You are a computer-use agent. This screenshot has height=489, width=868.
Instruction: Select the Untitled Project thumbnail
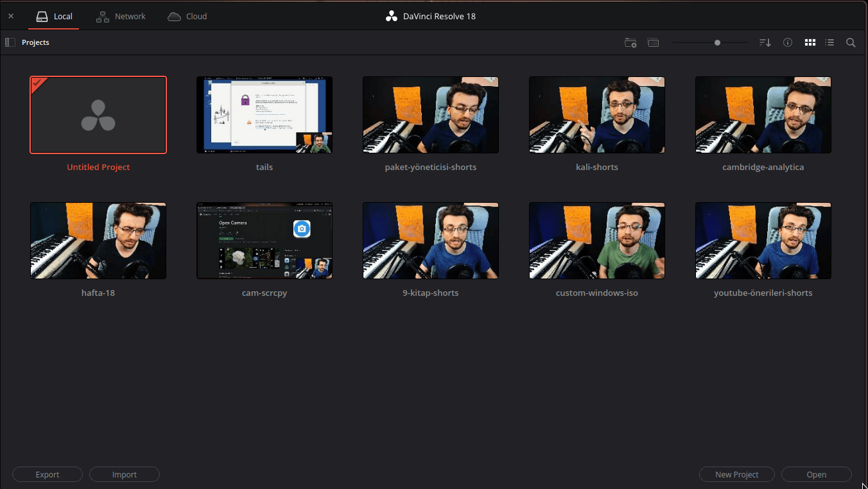(98, 115)
